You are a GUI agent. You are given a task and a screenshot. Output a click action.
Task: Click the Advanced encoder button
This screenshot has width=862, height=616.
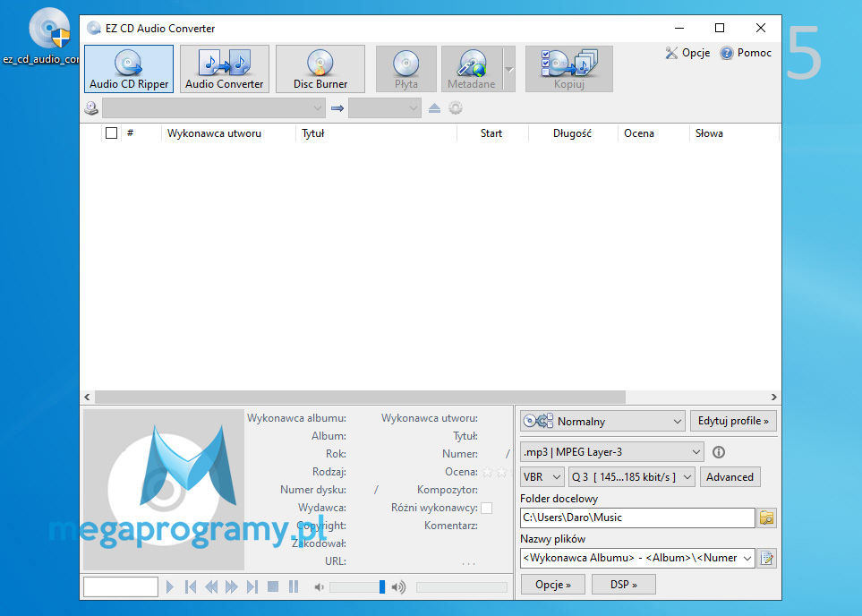coord(730,477)
